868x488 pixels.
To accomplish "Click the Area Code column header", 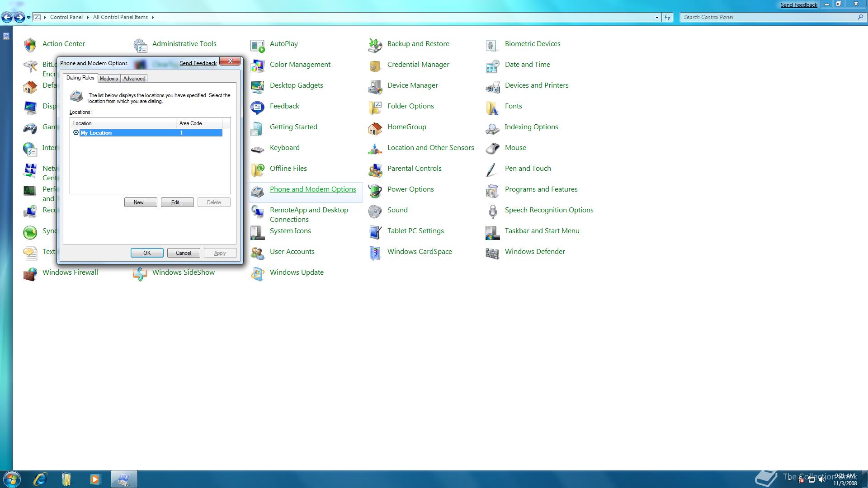I will coord(199,123).
